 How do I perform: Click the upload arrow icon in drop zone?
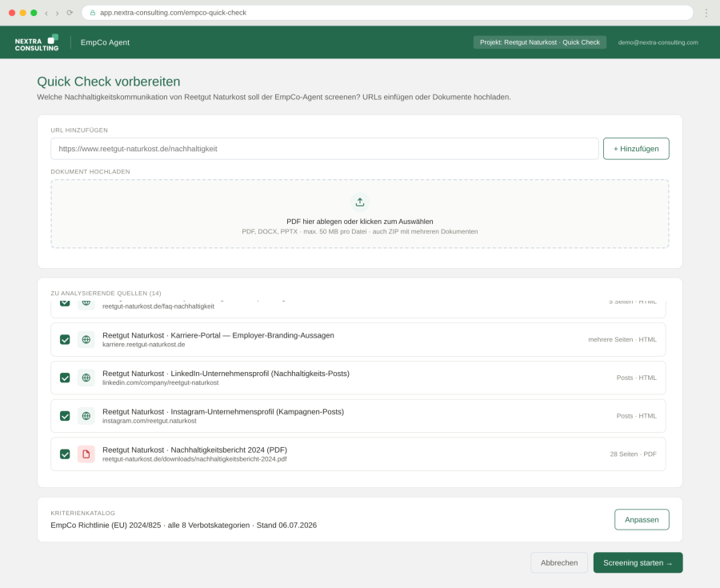360,202
